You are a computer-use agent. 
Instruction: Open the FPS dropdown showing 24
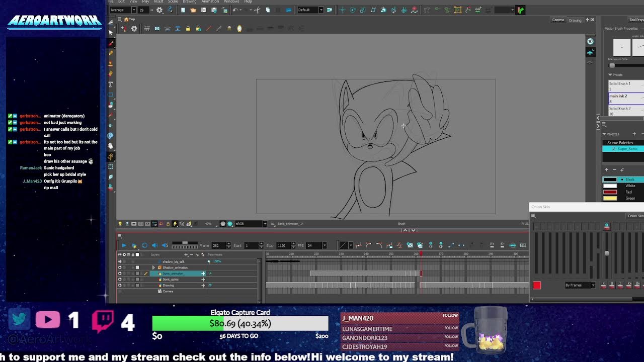(x=316, y=245)
